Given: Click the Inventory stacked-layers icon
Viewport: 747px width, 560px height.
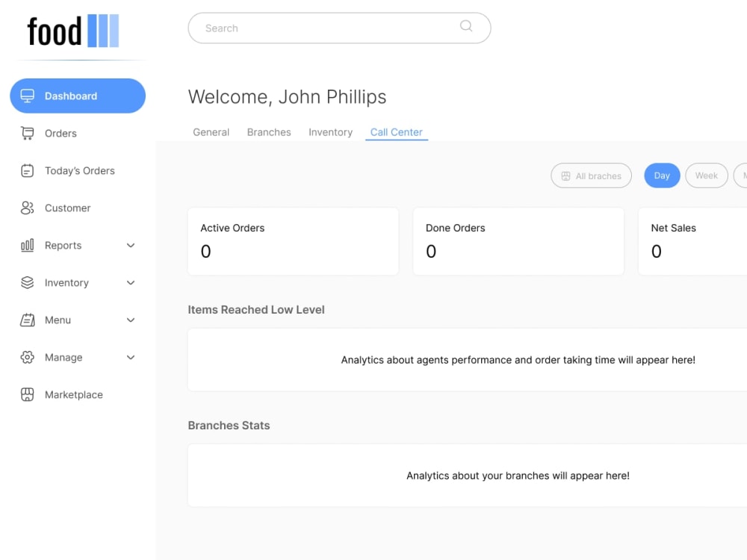Looking at the screenshot, I should (28, 282).
